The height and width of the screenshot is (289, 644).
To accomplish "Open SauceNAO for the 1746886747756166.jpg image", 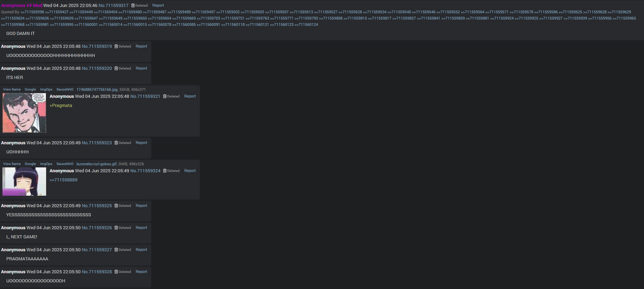I will [65, 89].
